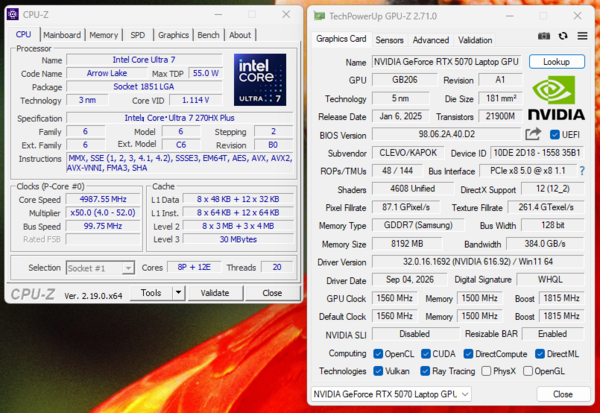Click the Bus Interface question mark icon

point(582,171)
